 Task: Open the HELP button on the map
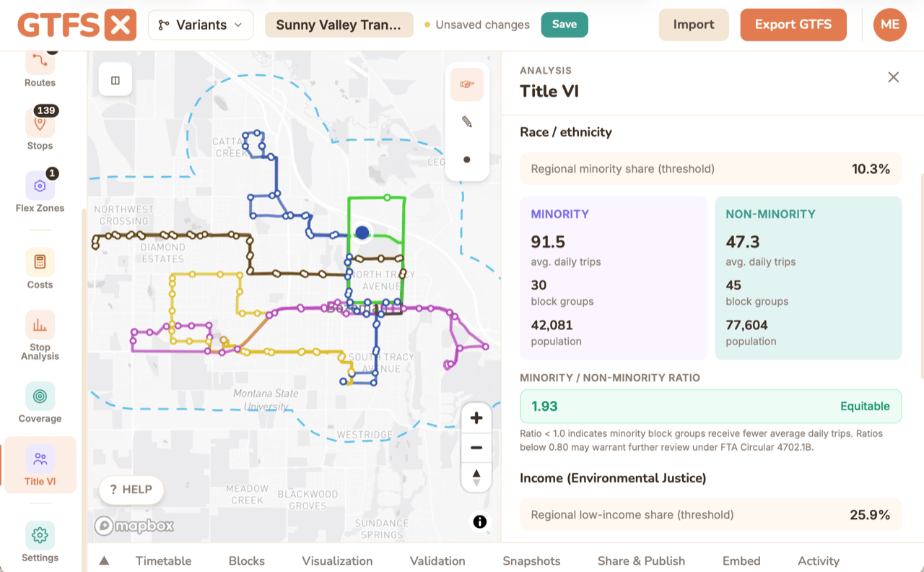click(131, 490)
